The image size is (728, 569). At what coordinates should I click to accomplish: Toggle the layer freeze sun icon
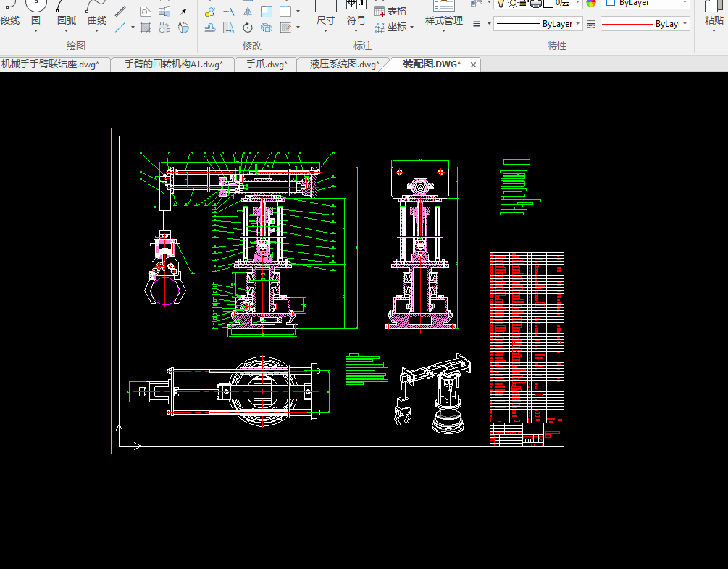coord(513,3)
